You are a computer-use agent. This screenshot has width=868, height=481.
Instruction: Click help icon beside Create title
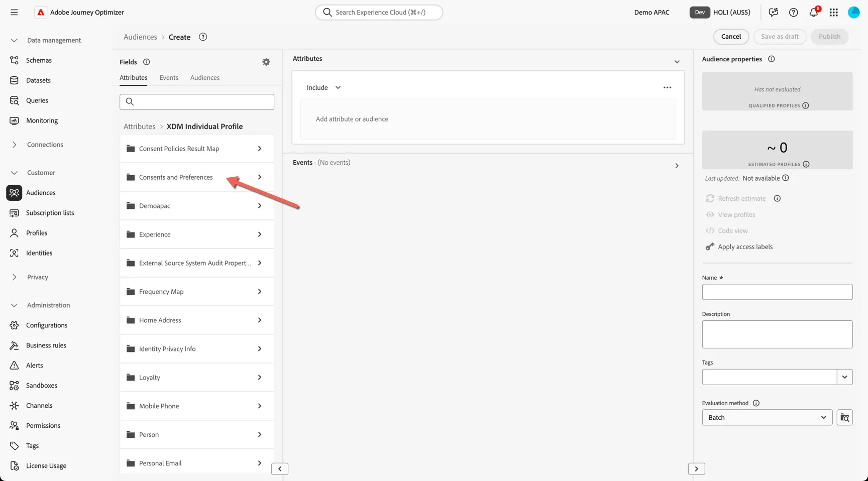[x=203, y=37]
